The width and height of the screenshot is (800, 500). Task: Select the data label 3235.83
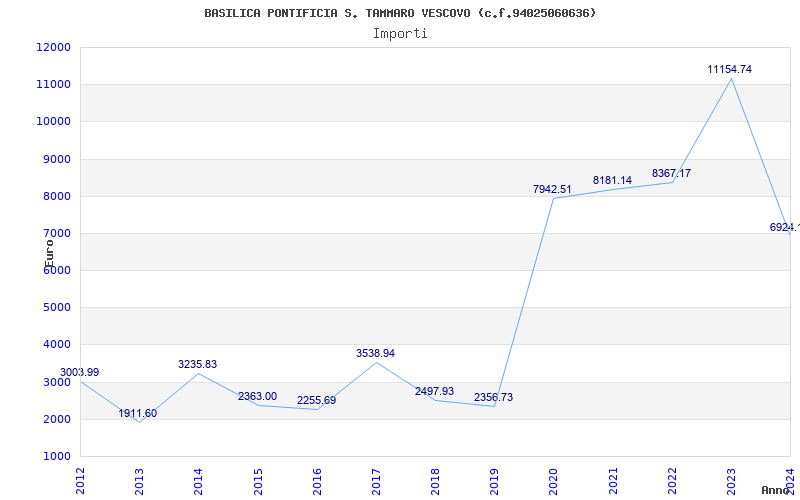point(197,364)
